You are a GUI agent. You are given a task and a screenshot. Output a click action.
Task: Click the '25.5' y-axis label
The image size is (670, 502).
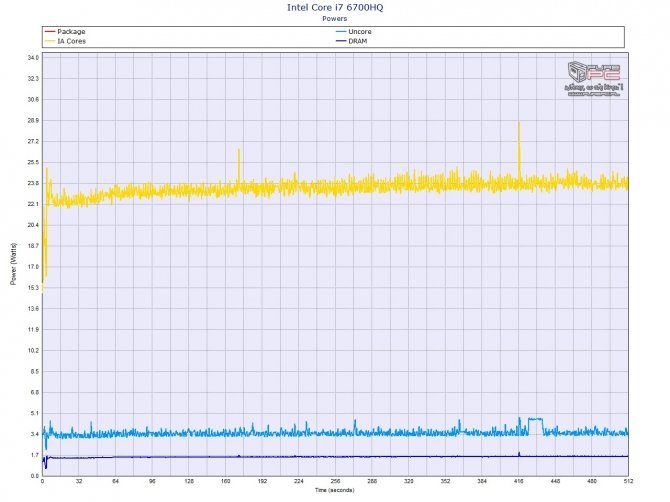[33, 162]
